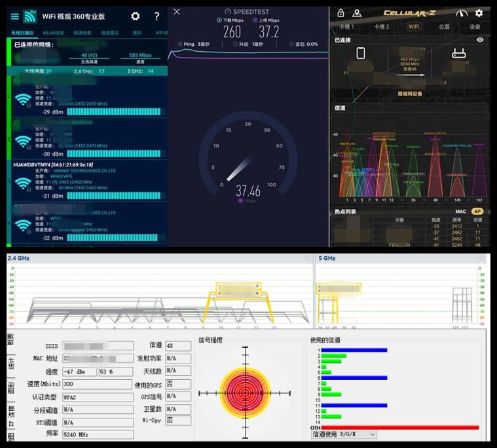Close the Speedtest result screen
497x448 pixels.
tap(177, 12)
